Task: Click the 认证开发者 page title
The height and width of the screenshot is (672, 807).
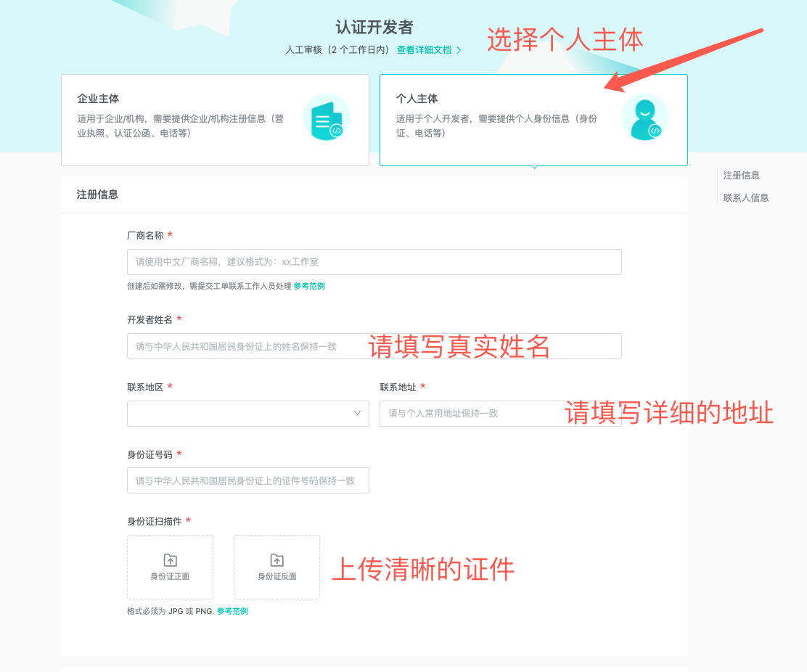Action: pyautogui.click(x=374, y=28)
